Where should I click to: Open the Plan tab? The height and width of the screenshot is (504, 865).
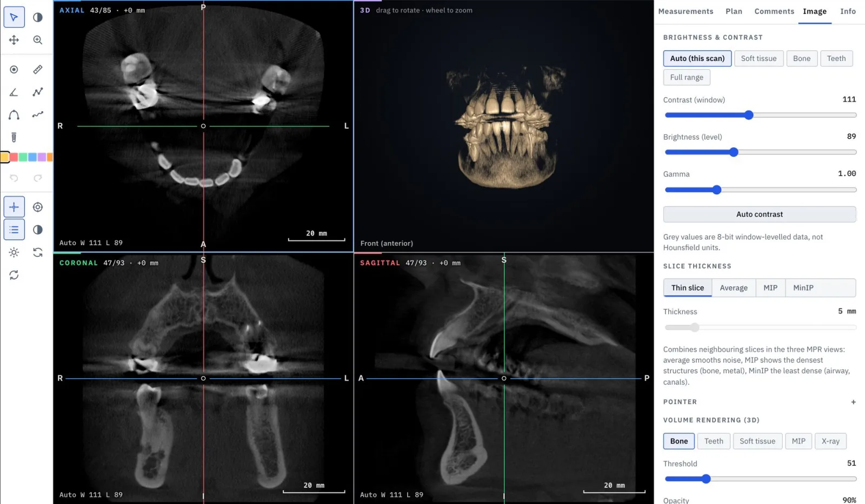coord(734,11)
